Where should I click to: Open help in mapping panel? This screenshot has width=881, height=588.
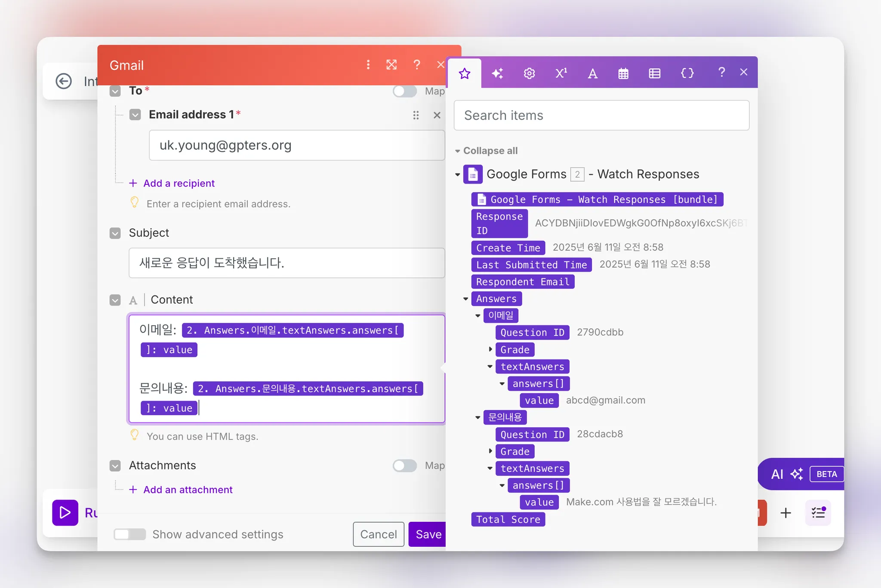[721, 72]
